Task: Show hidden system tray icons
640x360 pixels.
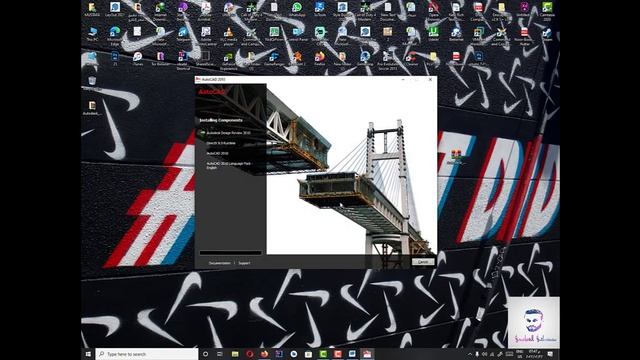Action: click(x=469, y=354)
